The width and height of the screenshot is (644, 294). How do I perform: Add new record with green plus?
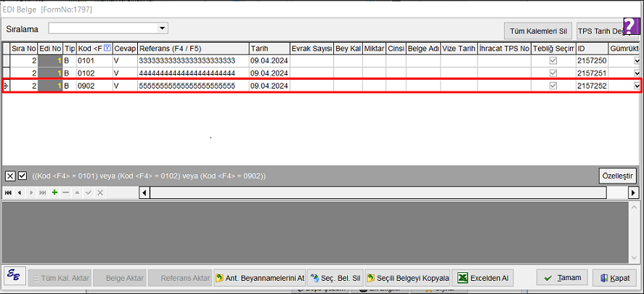pyautogui.click(x=54, y=192)
